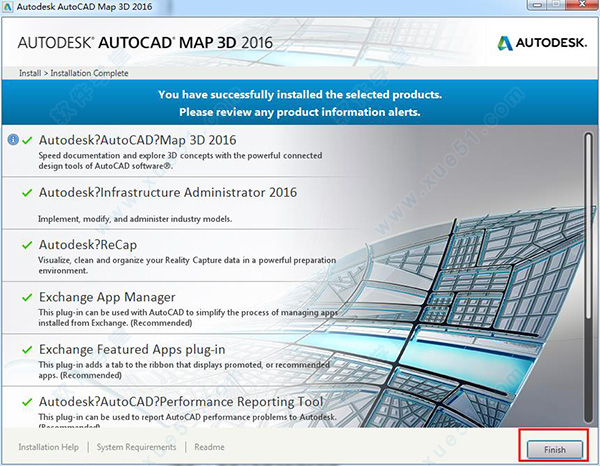Open the Installation Help link
The width and height of the screenshot is (600, 466).
tap(49, 447)
